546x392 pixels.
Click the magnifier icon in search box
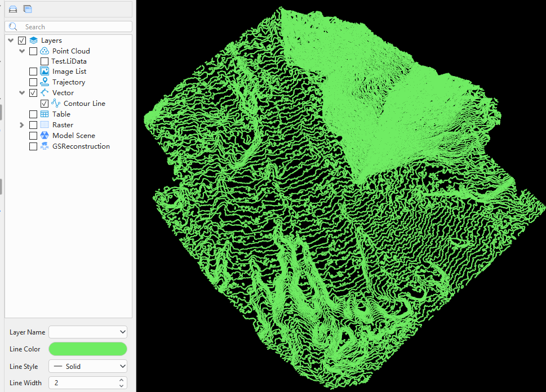tap(13, 26)
